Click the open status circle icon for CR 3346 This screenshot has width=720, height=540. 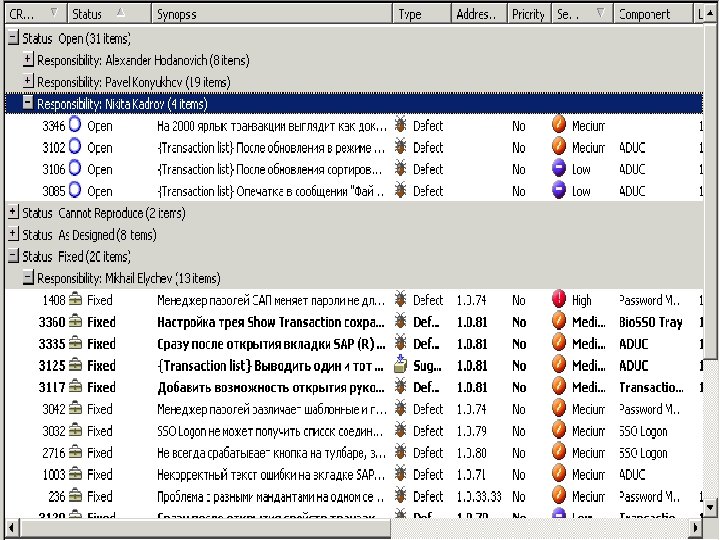click(x=74, y=126)
